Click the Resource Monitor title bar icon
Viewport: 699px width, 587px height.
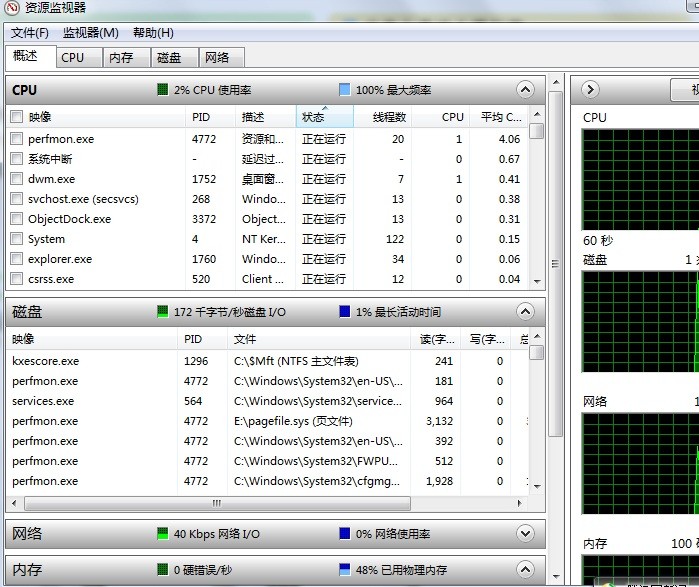12,7
